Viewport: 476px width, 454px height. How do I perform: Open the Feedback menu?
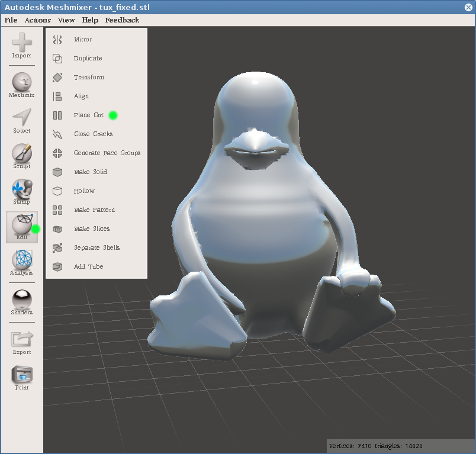pyautogui.click(x=122, y=20)
